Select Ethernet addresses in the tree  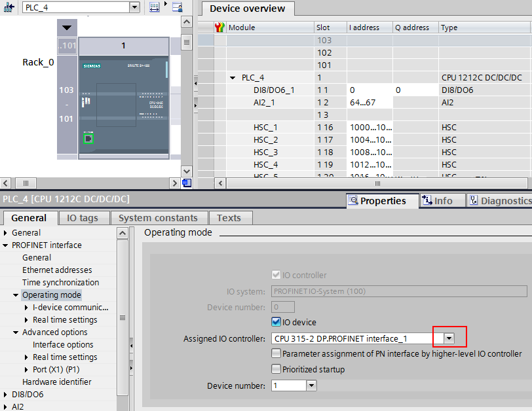[57, 270]
